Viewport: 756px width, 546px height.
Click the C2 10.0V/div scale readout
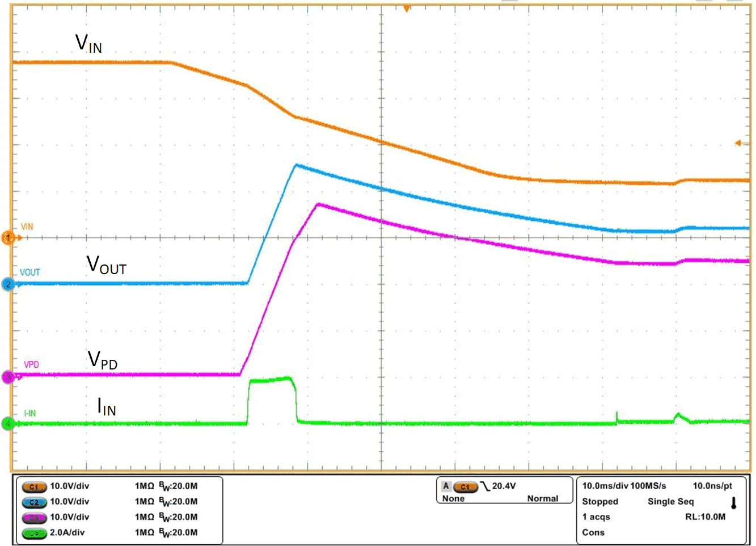click(69, 501)
